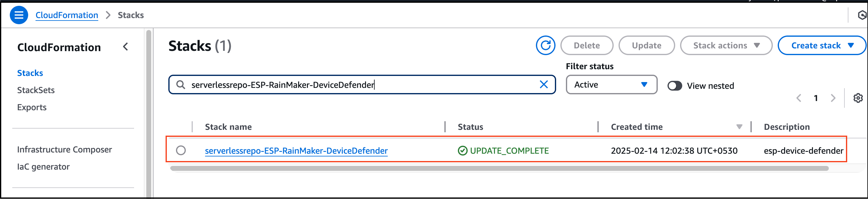
Task: Open Infrastructure Composer from sidebar
Action: pos(64,149)
